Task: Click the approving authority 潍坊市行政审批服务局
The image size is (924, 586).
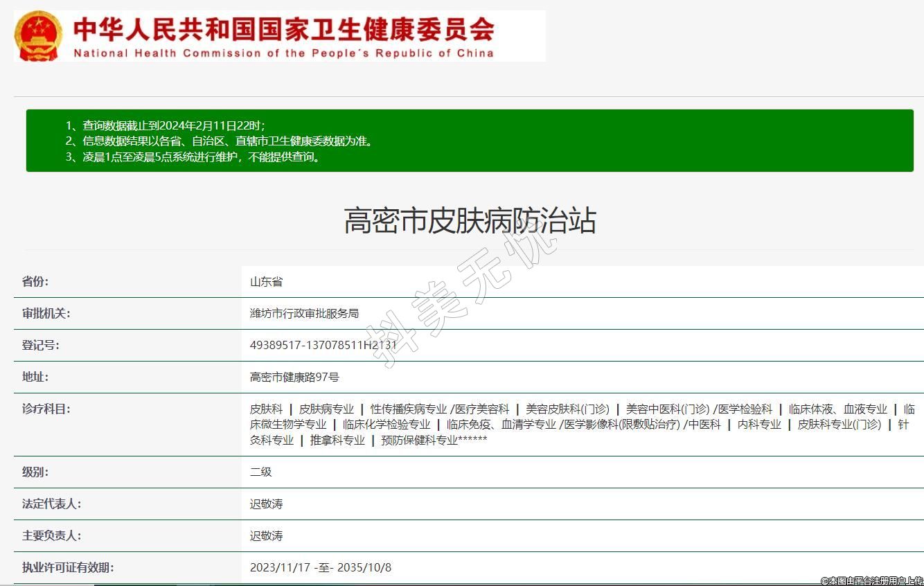Action: tap(304, 314)
